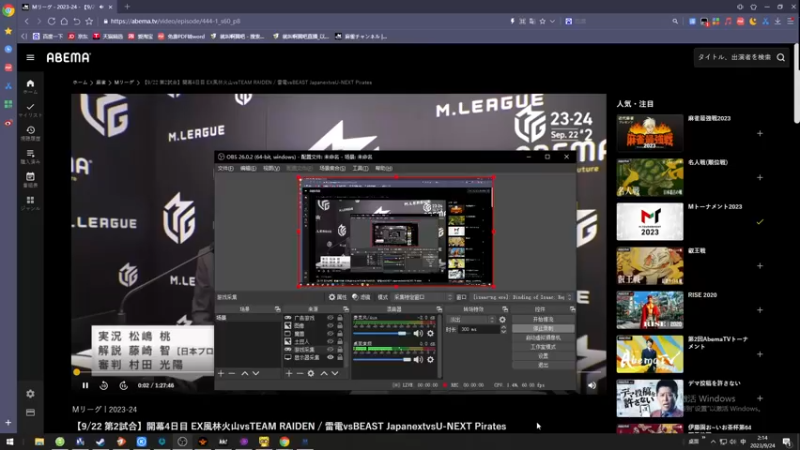This screenshot has width=800, height=450.
Task: Toggle lock of second OBS source
Action: pos(340,326)
